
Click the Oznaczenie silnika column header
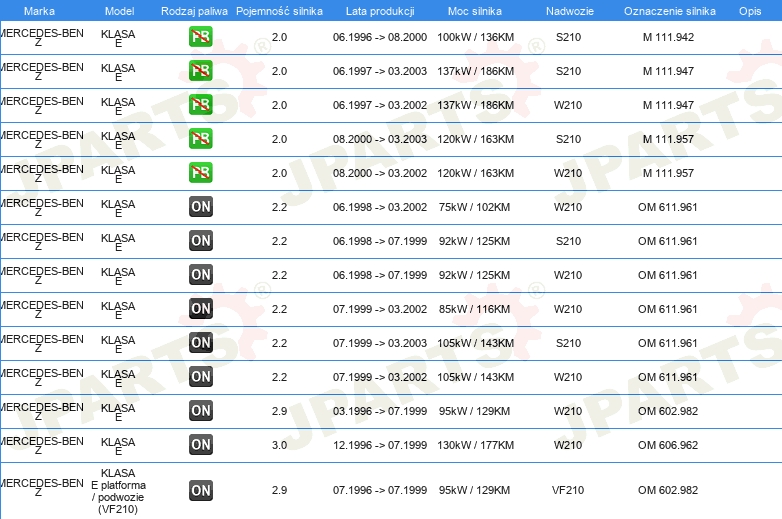(670, 11)
